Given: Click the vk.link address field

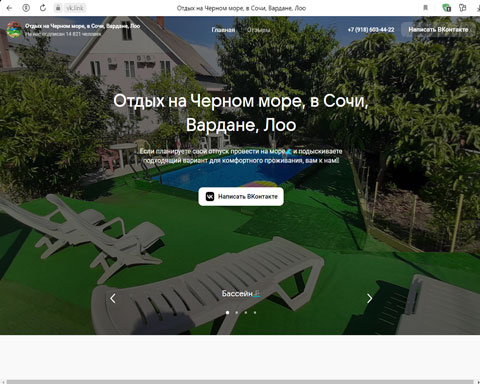Looking at the screenshot, I should [x=74, y=8].
